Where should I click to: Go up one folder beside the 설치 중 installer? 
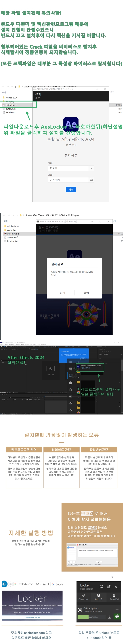point(17,215)
